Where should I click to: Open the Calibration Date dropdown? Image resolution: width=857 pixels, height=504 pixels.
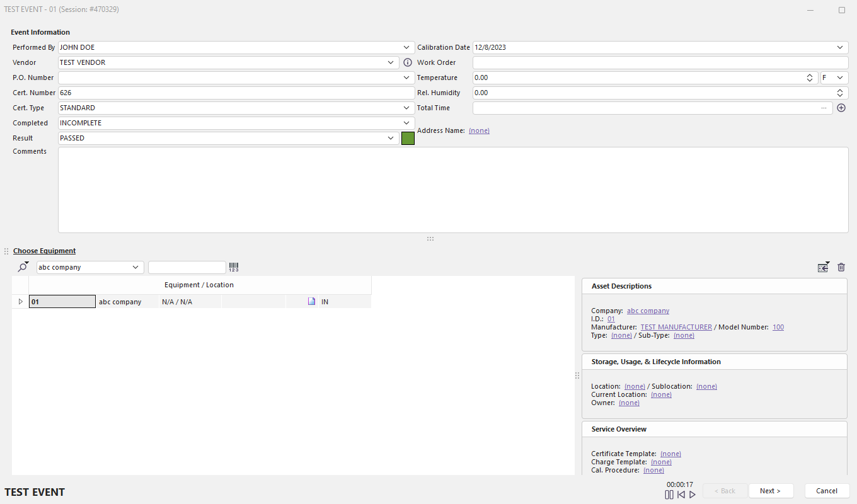point(840,47)
